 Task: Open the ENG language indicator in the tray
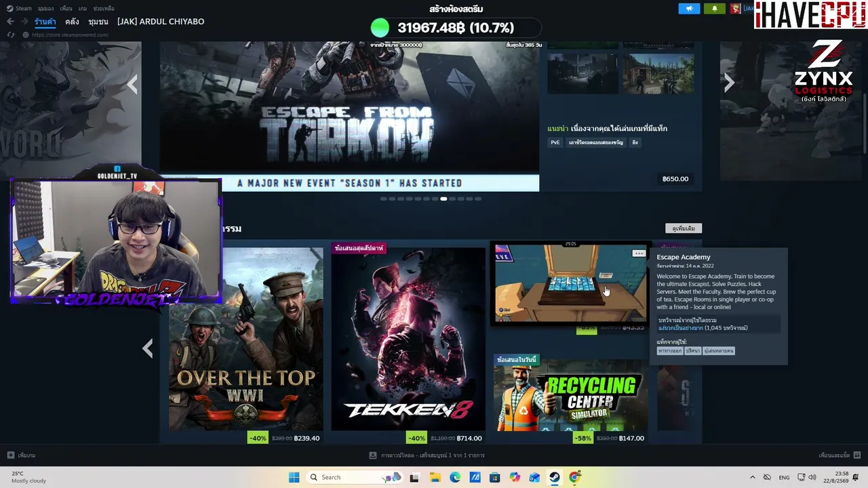(784, 477)
